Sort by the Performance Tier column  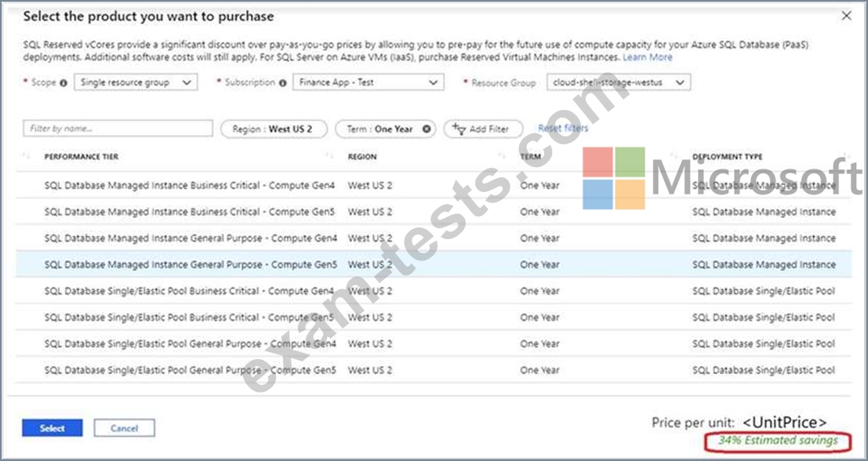coord(81,157)
